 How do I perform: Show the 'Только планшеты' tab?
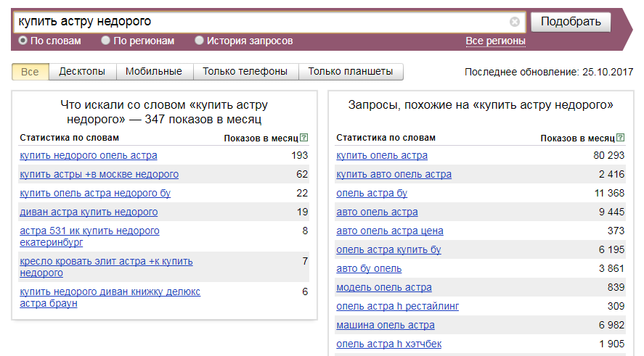351,72
